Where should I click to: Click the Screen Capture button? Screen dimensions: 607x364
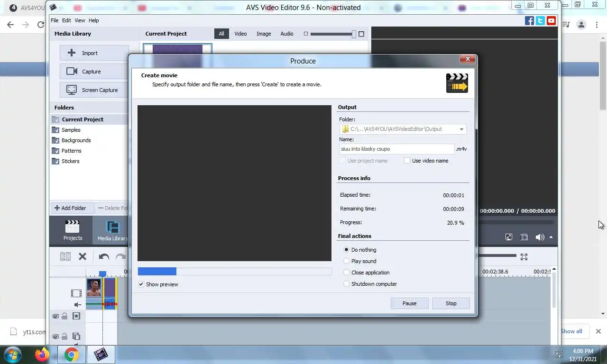tap(94, 90)
